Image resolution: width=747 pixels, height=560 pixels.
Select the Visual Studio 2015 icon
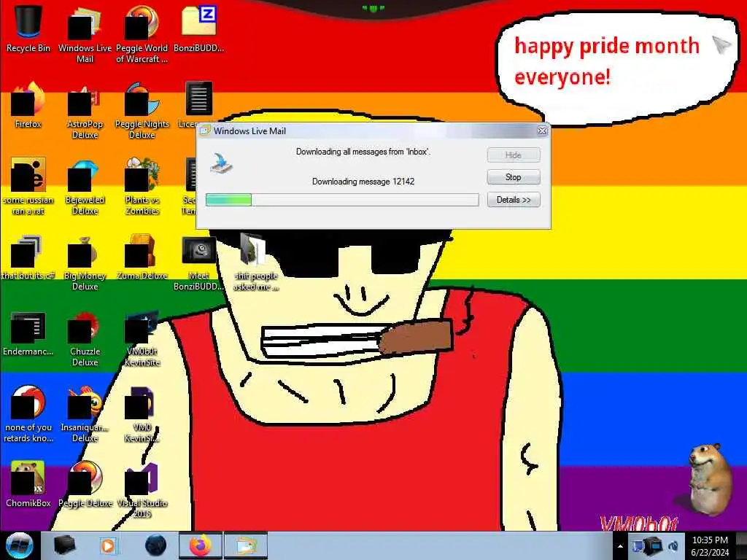142,489
